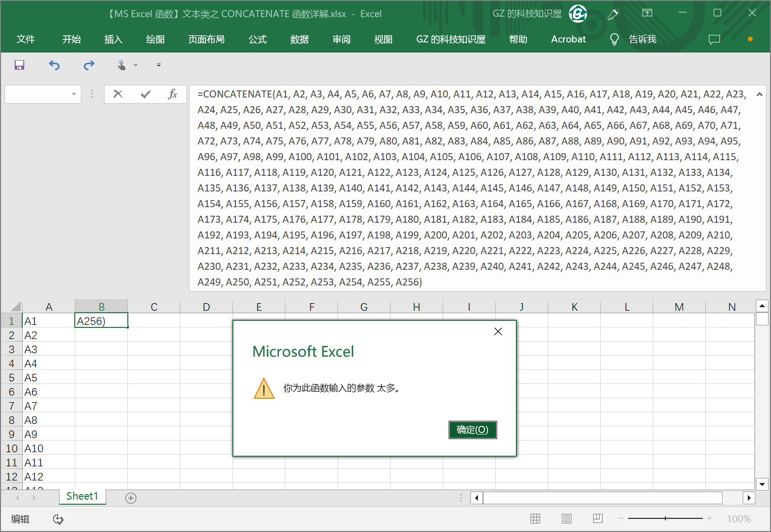Click 告诉我 in the ribbon
Screen dimensions: 771x532
pyautogui.click(x=642, y=39)
